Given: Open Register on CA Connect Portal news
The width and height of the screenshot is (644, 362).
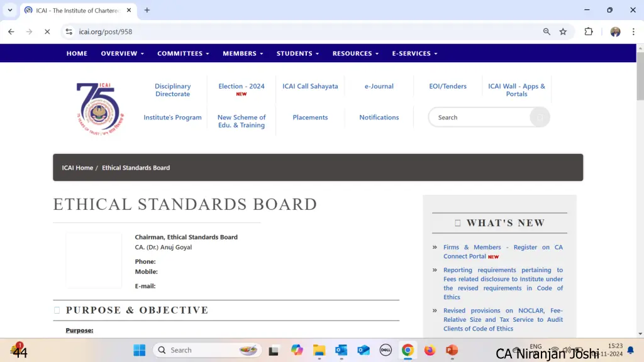Looking at the screenshot, I should pos(503,251).
